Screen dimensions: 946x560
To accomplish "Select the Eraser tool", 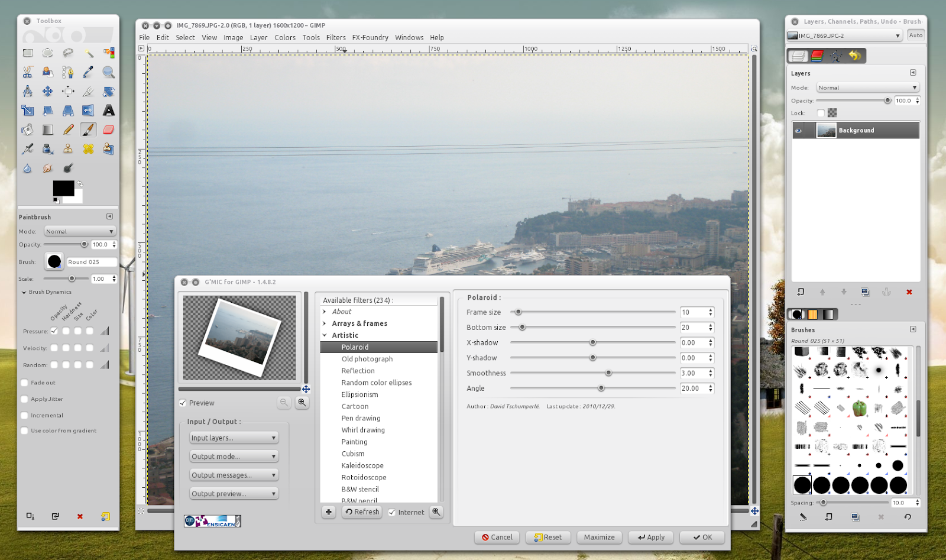I will 108,130.
